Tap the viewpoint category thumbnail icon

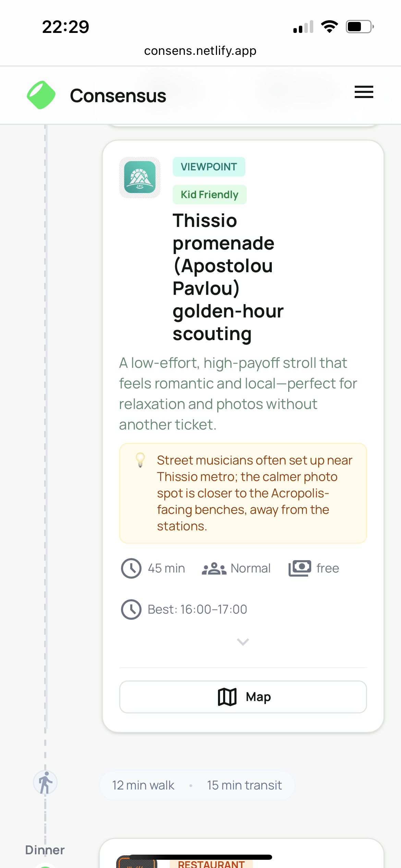coord(140,177)
